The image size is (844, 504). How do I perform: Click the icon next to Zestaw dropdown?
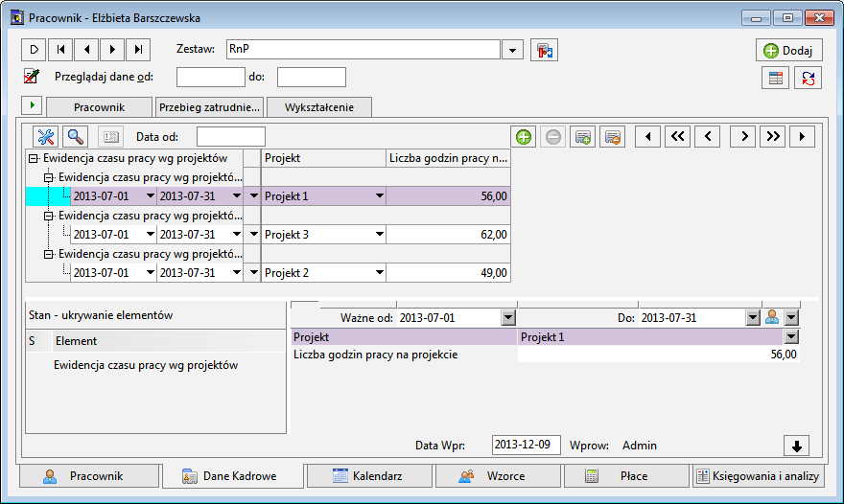[x=545, y=50]
